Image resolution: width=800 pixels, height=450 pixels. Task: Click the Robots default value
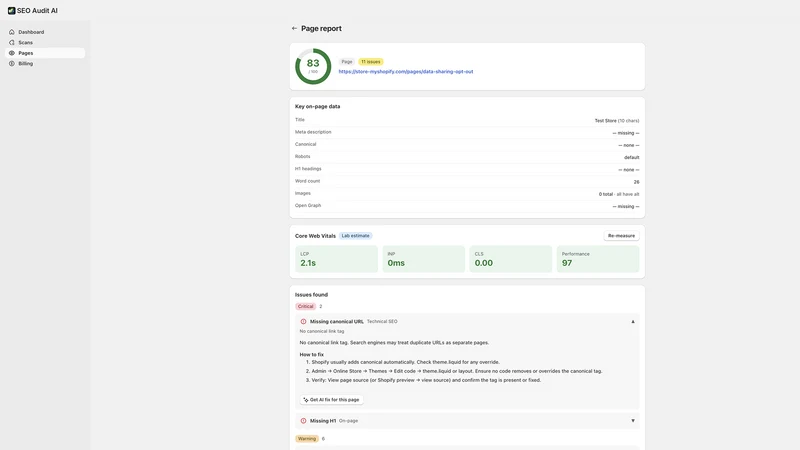tap(632, 158)
